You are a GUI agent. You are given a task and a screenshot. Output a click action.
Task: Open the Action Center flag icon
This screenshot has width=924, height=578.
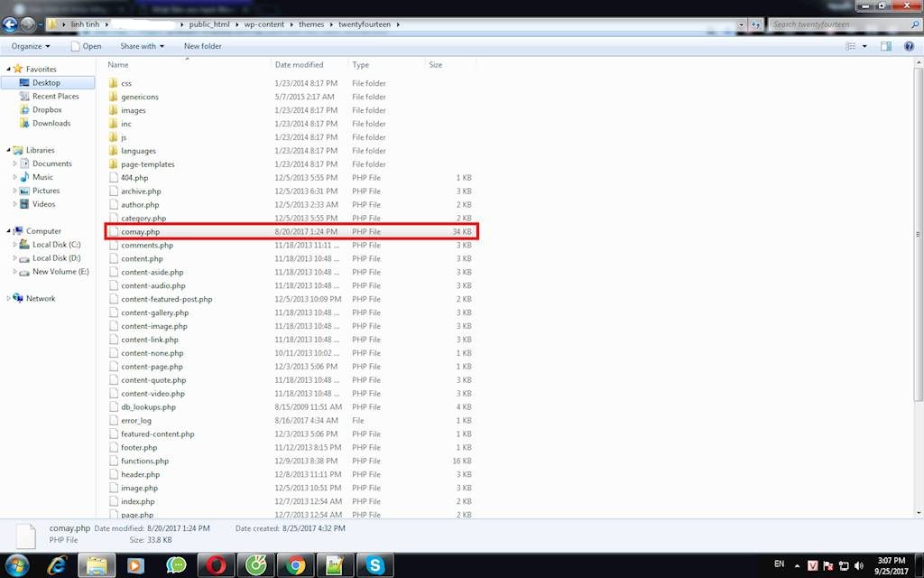point(828,565)
